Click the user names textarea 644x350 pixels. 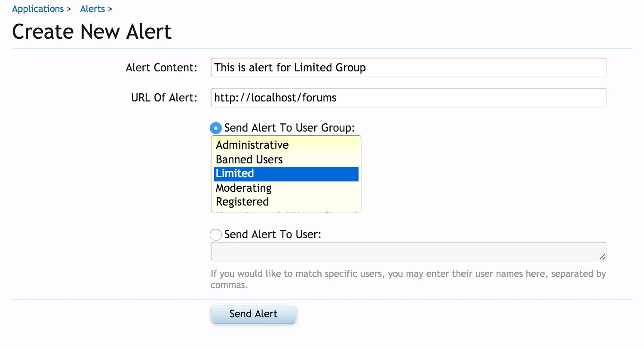point(408,252)
